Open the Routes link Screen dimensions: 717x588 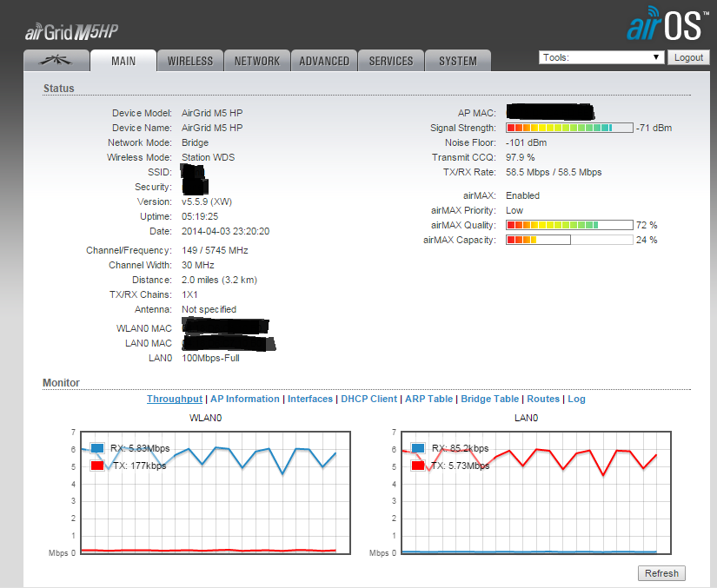pyautogui.click(x=543, y=399)
